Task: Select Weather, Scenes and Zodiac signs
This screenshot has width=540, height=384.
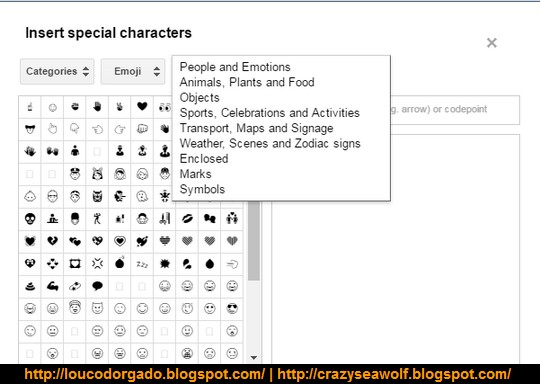Action: coord(270,143)
